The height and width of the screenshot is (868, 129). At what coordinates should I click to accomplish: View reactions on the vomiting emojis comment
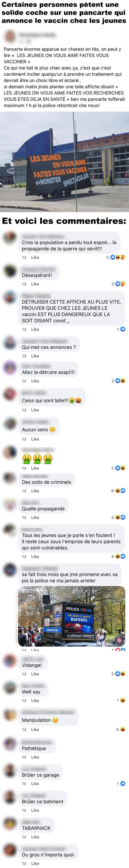(118, 468)
